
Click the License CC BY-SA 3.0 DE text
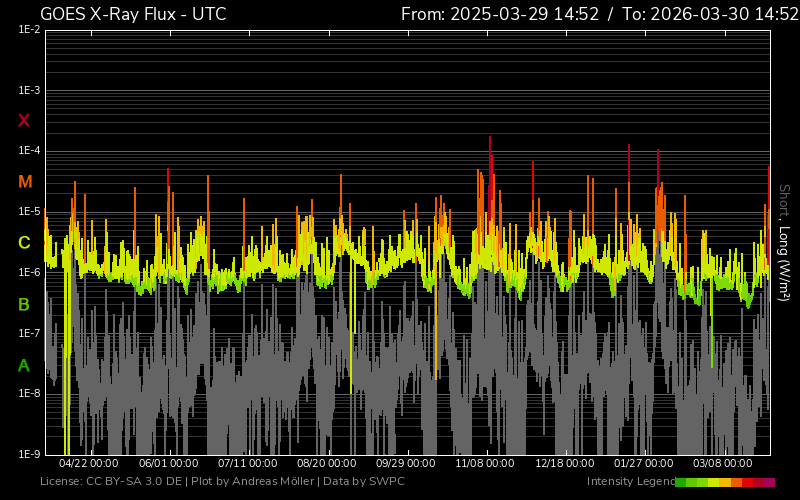click(111, 482)
